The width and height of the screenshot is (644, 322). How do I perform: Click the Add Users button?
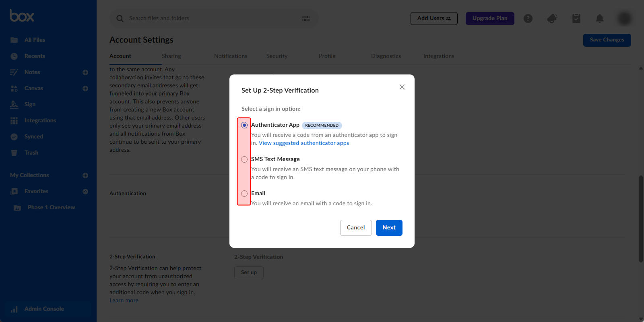point(434,19)
